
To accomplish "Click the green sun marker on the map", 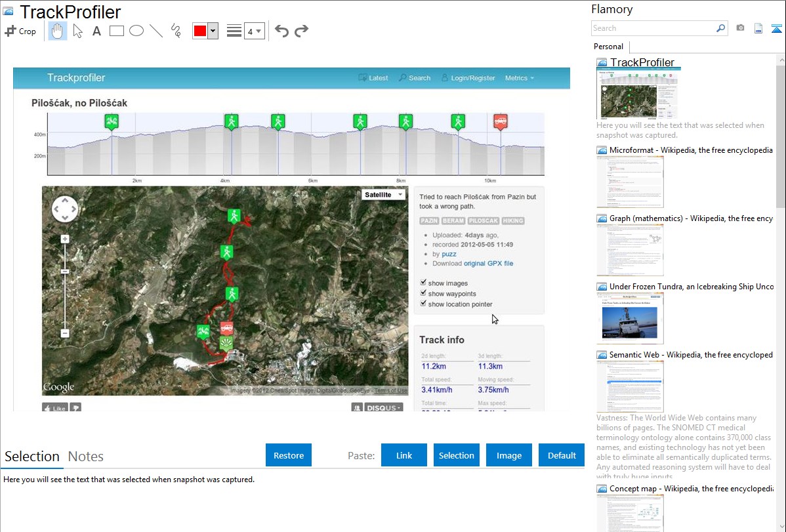I will pyautogui.click(x=226, y=344).
